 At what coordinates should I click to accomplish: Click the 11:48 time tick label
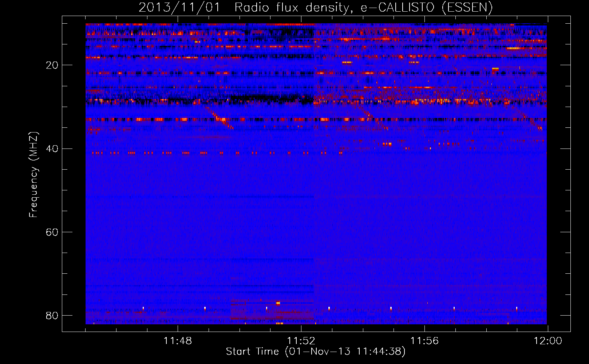[x=178, y=341]
